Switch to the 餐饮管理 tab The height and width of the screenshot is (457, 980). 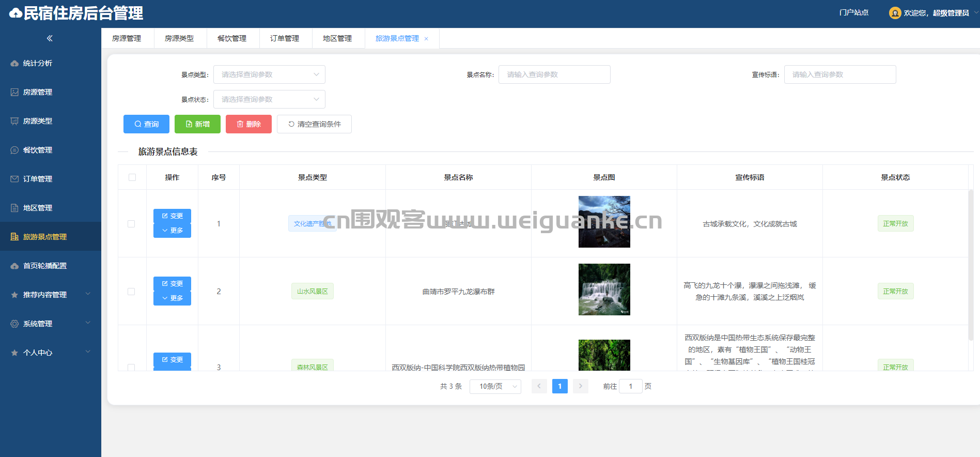[x=232, y=38]
